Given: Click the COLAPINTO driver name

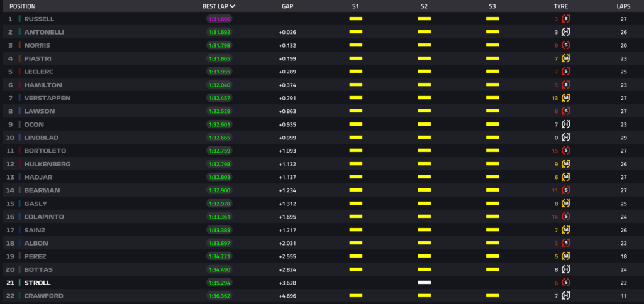Looking at the screenshot, I should pos(44,217).
